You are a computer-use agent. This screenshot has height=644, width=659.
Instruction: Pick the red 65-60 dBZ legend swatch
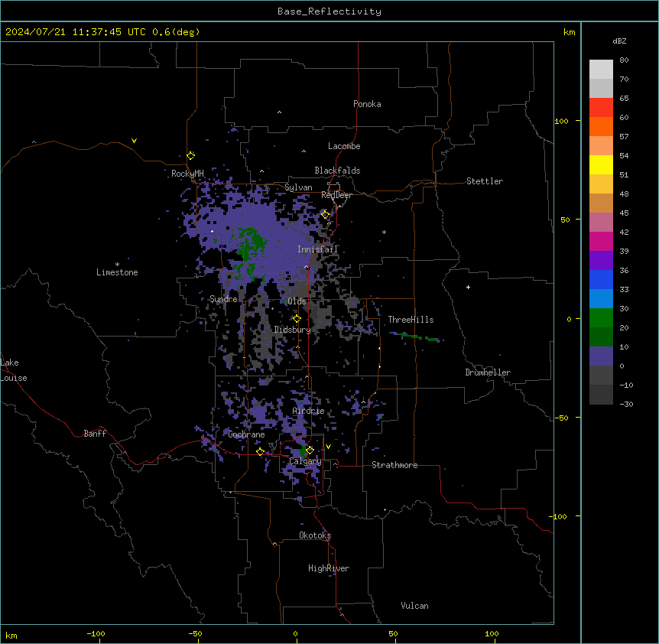[x=601, y=108]
